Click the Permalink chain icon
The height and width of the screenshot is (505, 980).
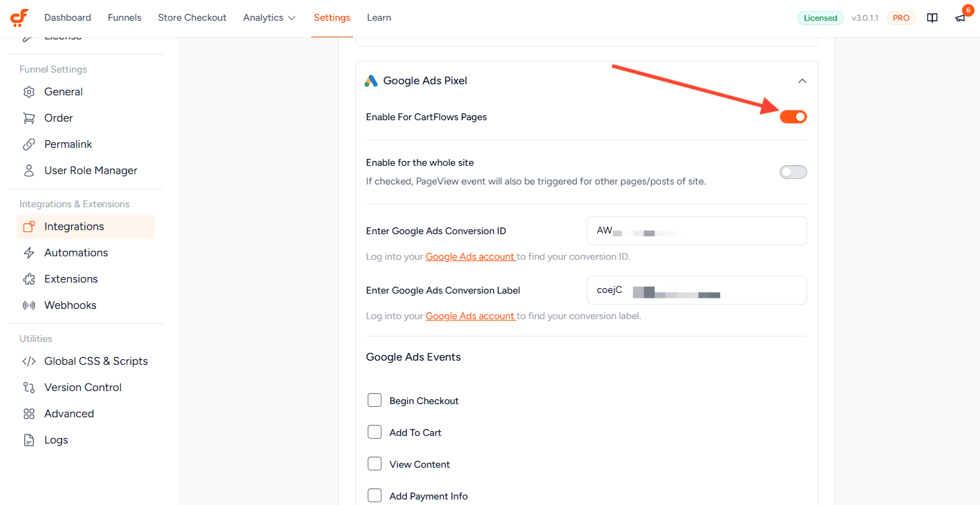(29, 144)
